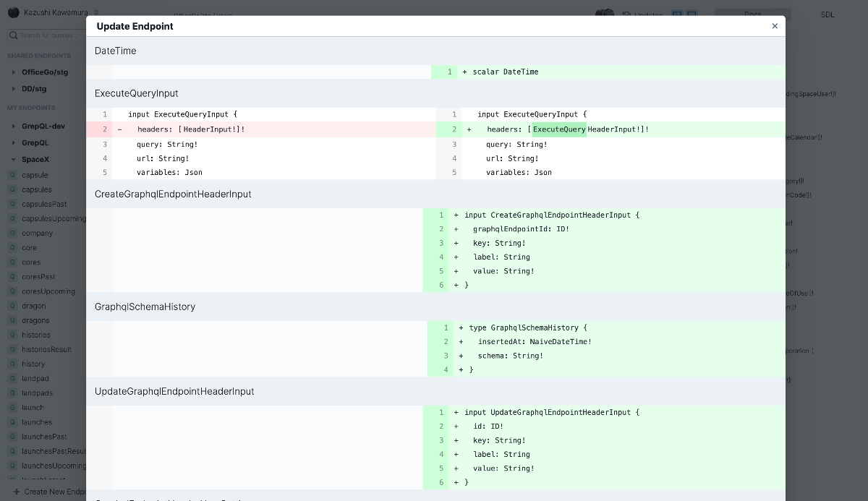Click the MY ENDPOINTS sidebar label
The width and height of the screenshot is (868, 501).
coord(31,108)
